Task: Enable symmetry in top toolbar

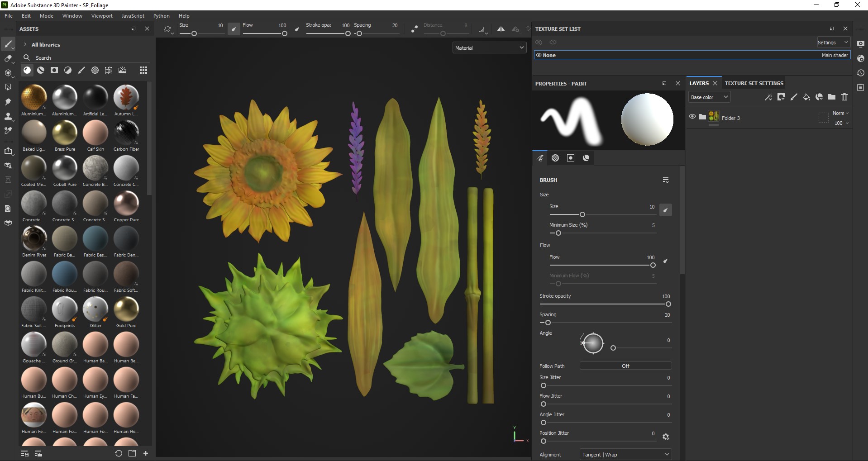Action: [x=501, y=29]
